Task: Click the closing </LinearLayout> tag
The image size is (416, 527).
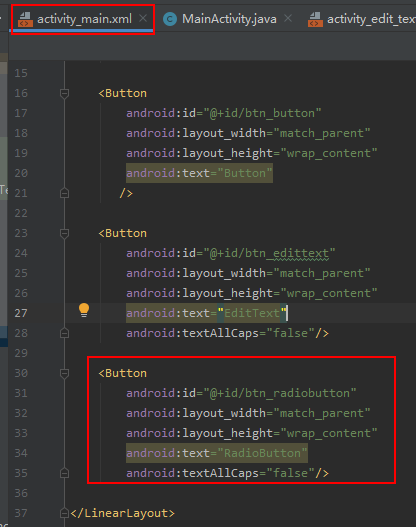Action: pyautogui.click(x=123, y=513)
